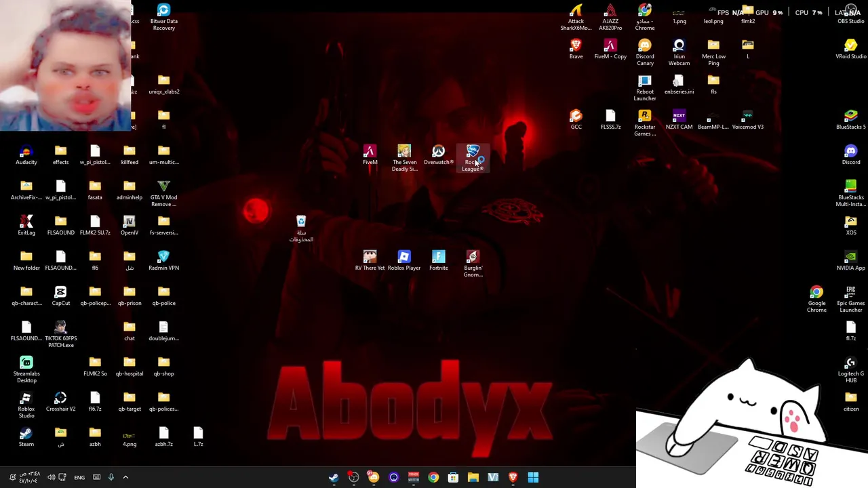This screenshot has width=868, height=488.
Task: Select the BeamMP-Launcher icon
Action: pos(713,119)
